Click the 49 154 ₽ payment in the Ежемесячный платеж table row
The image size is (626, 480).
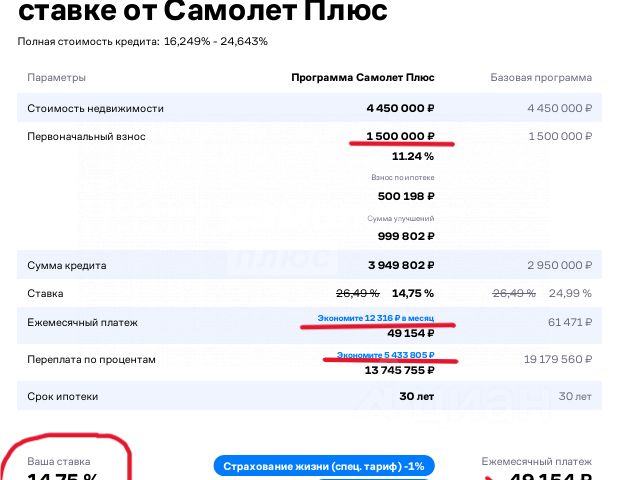(410, 333)
